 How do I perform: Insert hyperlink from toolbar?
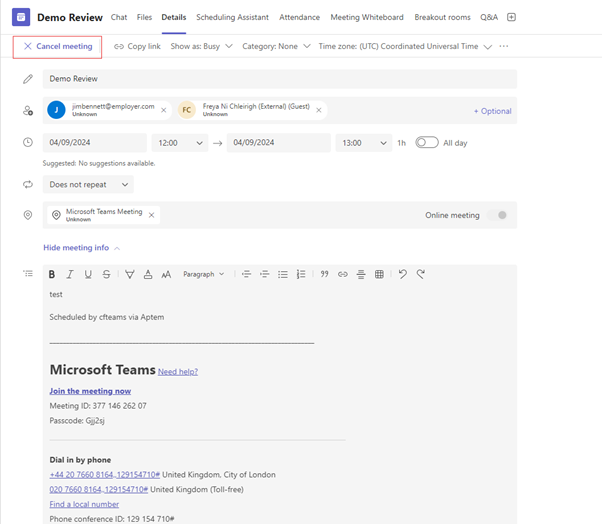[342, 274]
